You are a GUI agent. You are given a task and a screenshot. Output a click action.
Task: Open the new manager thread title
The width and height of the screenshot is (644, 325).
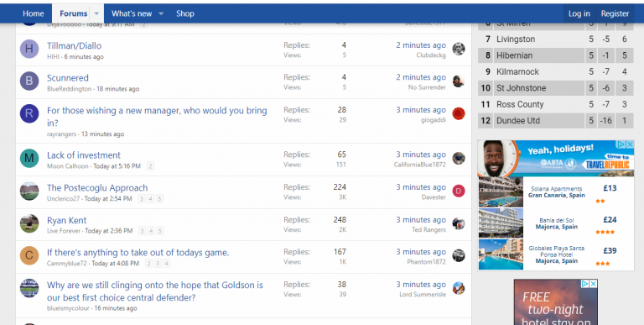[157, 117]
